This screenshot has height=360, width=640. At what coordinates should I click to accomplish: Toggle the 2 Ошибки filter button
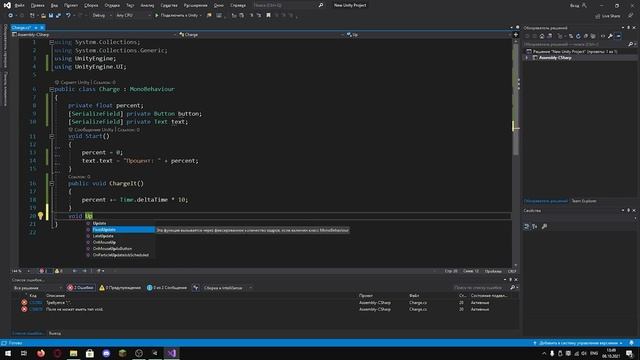coord(81,288)
